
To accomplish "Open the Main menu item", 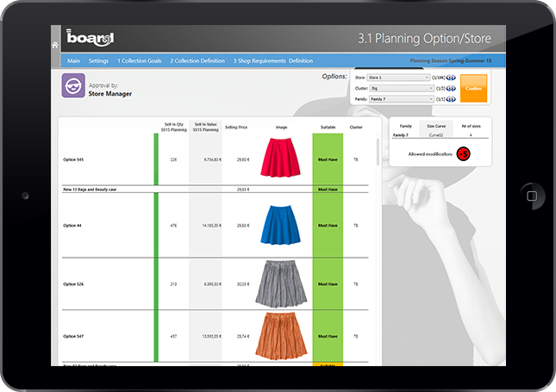I will [74, 61].
